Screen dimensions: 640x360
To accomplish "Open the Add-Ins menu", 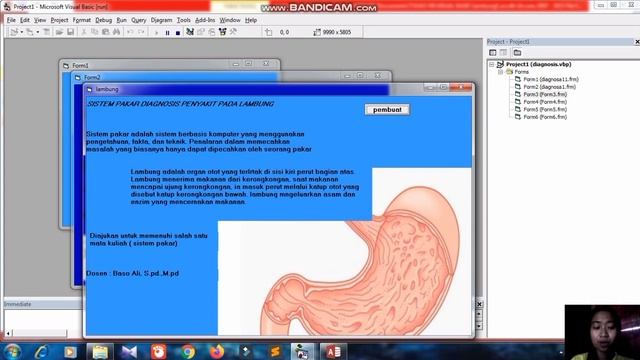I will coord(205,20).
